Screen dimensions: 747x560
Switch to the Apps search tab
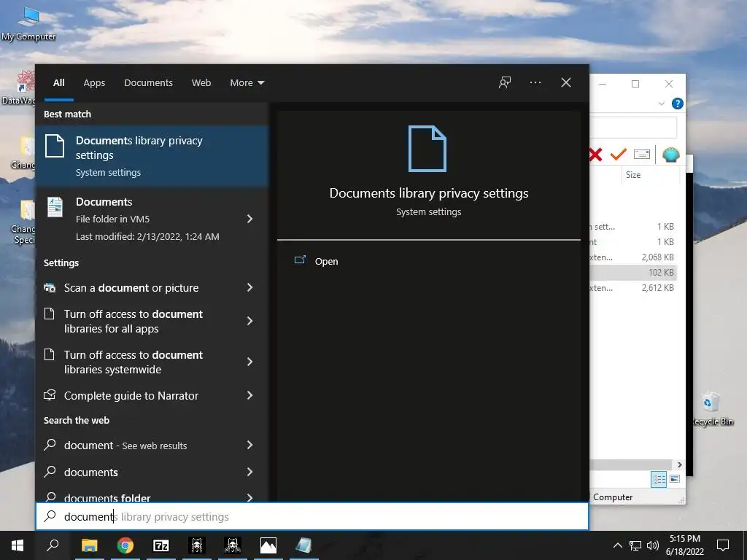(94, 83)
